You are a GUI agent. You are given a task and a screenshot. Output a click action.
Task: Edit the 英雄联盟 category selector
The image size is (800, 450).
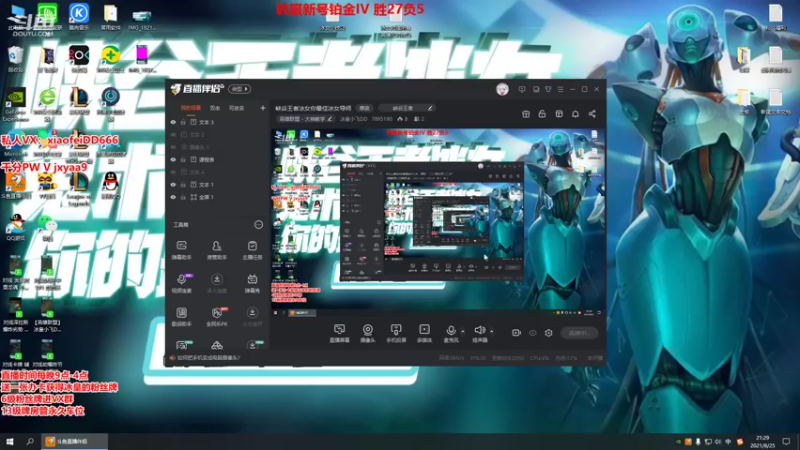(x=305, y=119)
